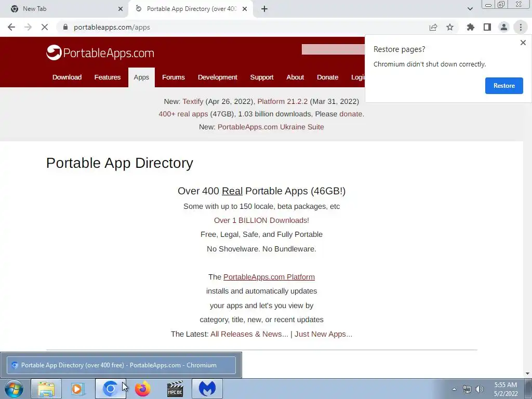The height and width of the screenshot is (399, 532).
Task: Select the Apps navigation tab
Action: coord(141,77)
